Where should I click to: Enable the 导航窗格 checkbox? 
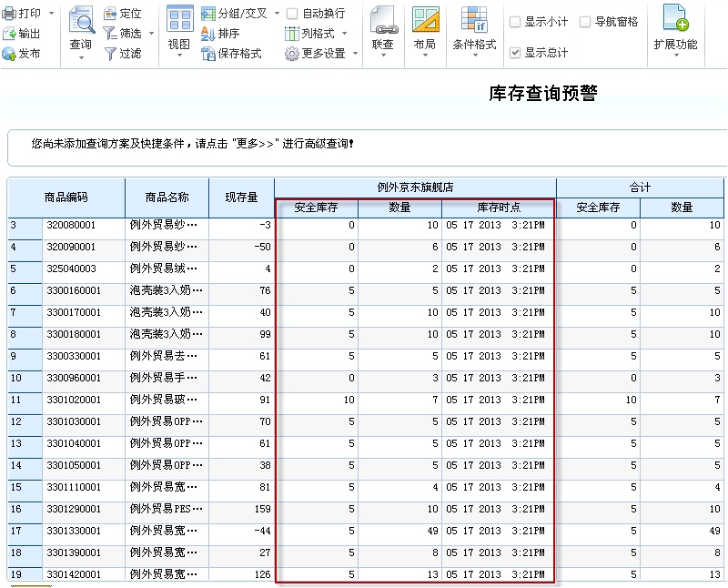coord(585,22)
